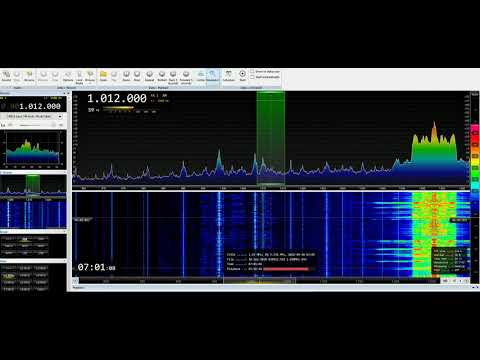The height and width of the screenshot is (360, 480).
Task: Click the S-meter signal bar under the main frequency
Action: (118, 108)
